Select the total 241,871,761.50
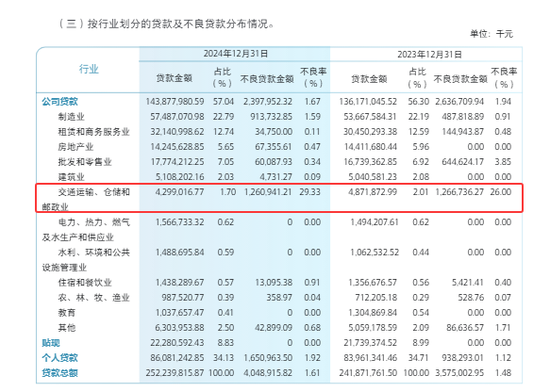Screen dimensions: 550x392 368,373
